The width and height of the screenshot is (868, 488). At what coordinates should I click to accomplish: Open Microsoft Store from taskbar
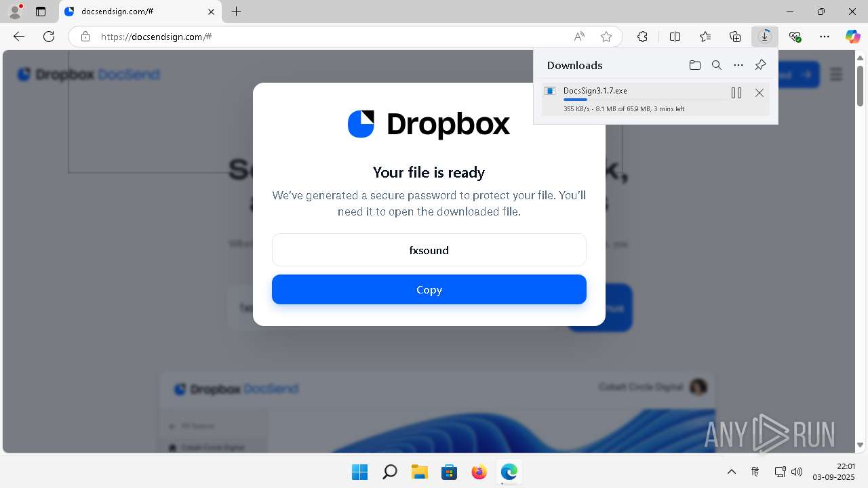click(449, 472)
